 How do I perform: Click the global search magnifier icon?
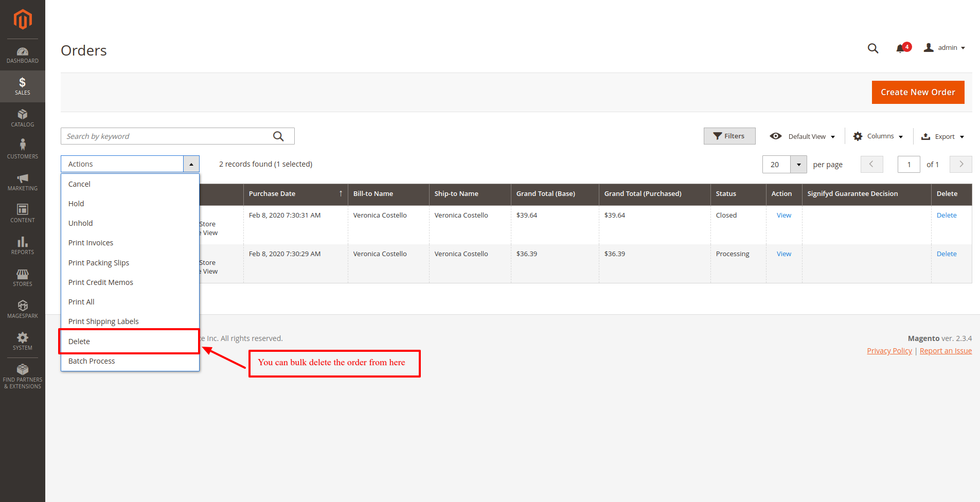pyautogui.click(x=873, y=48)
